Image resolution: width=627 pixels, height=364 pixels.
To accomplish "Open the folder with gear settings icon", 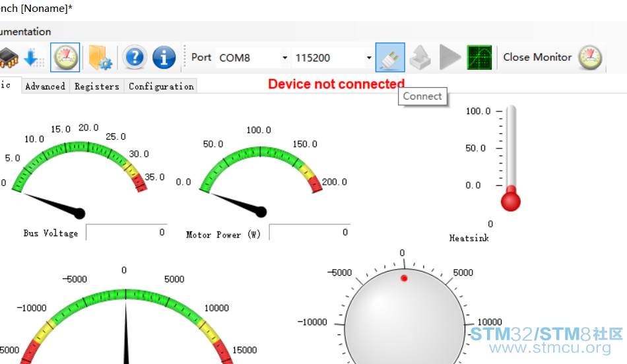I will coord(100,57).
